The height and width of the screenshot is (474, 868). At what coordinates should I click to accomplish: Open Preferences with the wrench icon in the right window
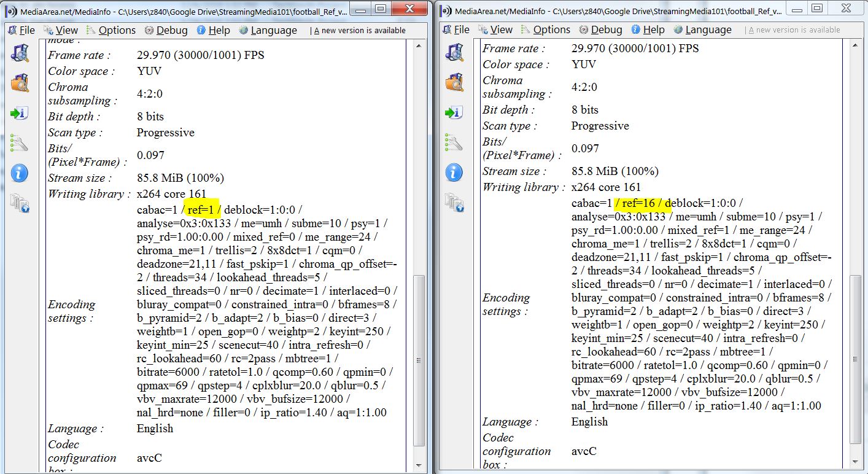coord(454,142)
